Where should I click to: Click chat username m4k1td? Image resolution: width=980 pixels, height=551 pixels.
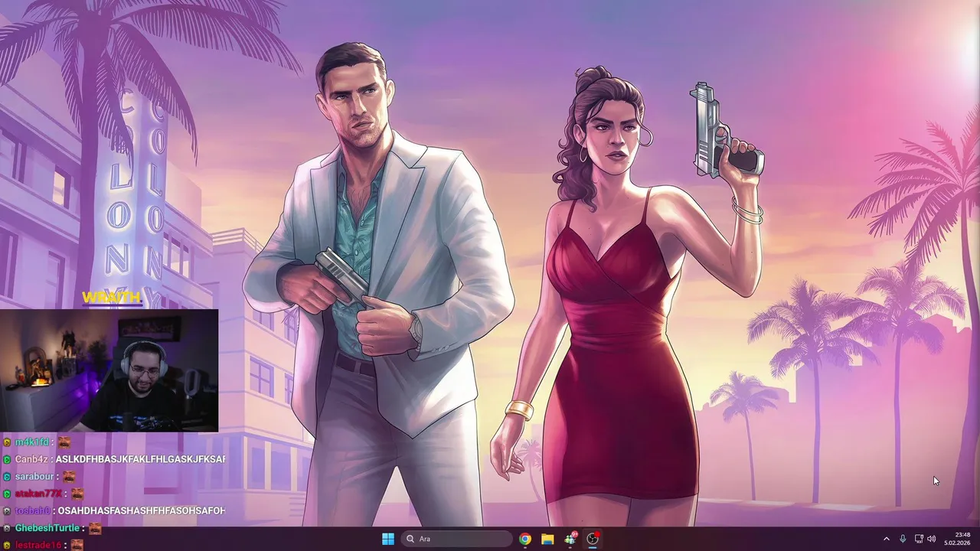click(32, 442)
